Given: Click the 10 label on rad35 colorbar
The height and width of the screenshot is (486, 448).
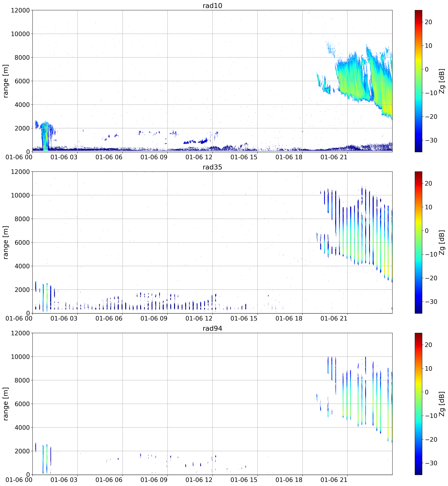Looking at the screenshot, I should [x=428, y=207].
